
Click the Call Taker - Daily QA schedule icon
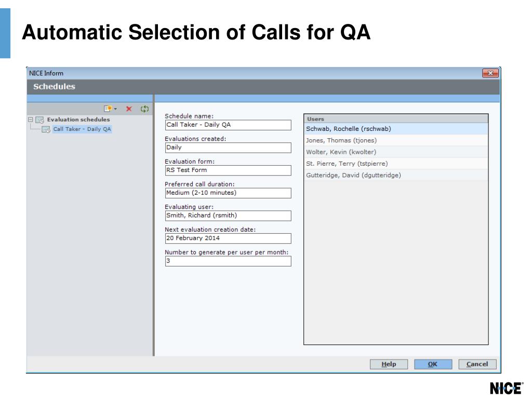coord(46,129)
